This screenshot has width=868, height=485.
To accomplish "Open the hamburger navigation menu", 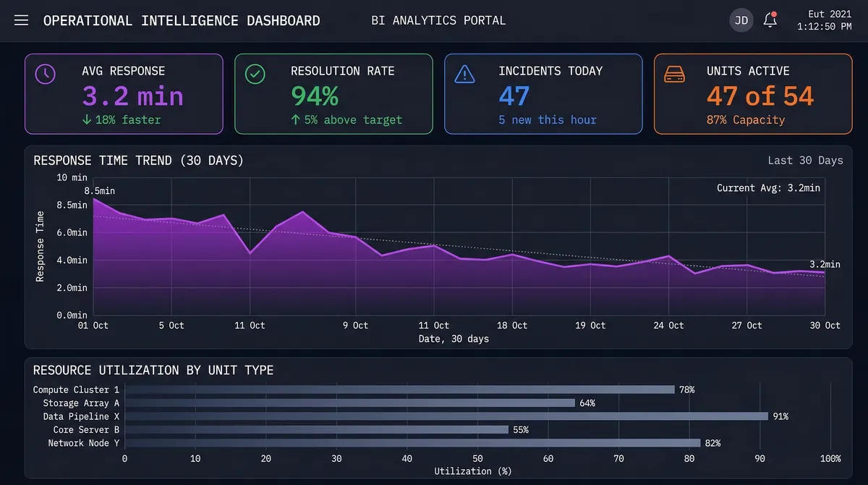I will [21, 20].
